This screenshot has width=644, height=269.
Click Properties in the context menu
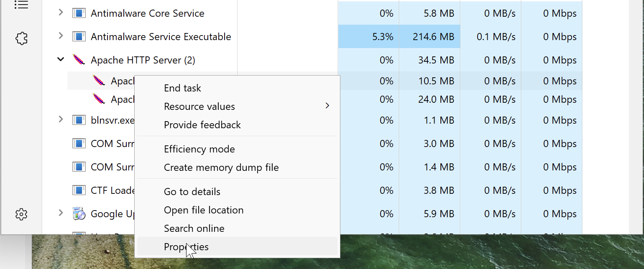point(186,247)
